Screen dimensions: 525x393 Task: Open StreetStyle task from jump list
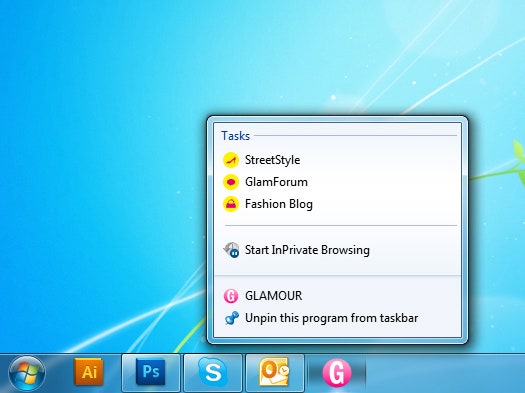[338, 160]
